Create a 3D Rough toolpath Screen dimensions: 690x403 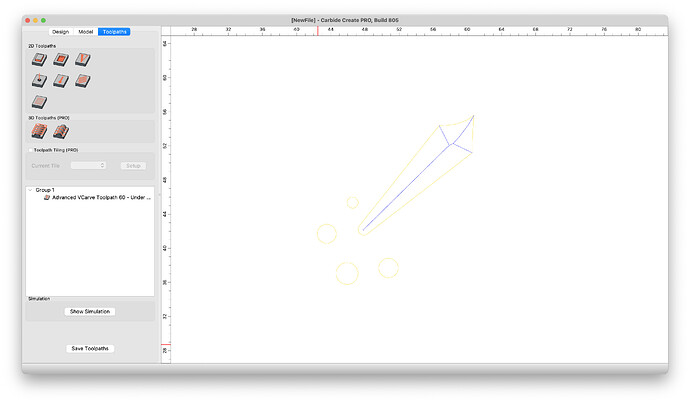[x=40, y=131]
